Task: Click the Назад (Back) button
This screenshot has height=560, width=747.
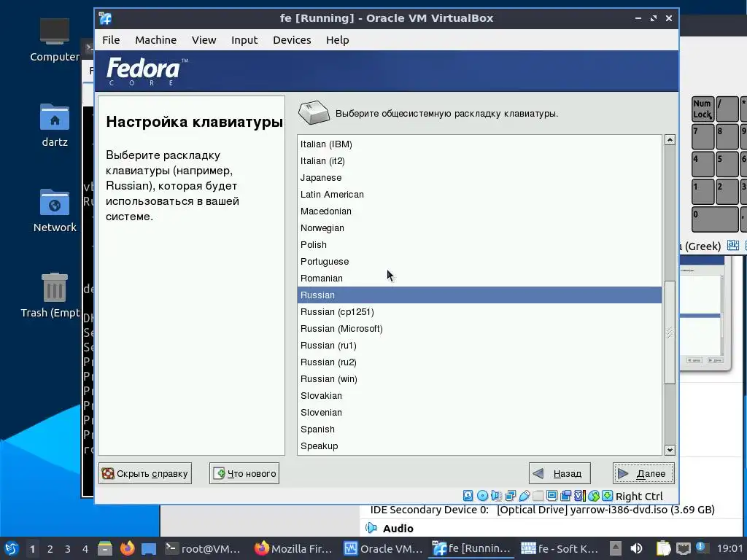Action: click(x=560, y=473)
